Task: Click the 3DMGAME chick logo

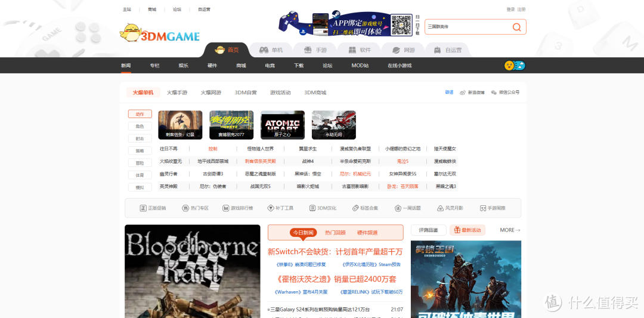Action: coord(159,33)
